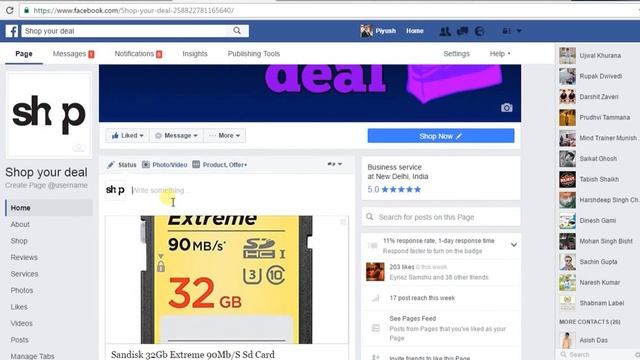Click the Shop your deal profile logo
Screen dimensions: 640x360
pos(49,115)
